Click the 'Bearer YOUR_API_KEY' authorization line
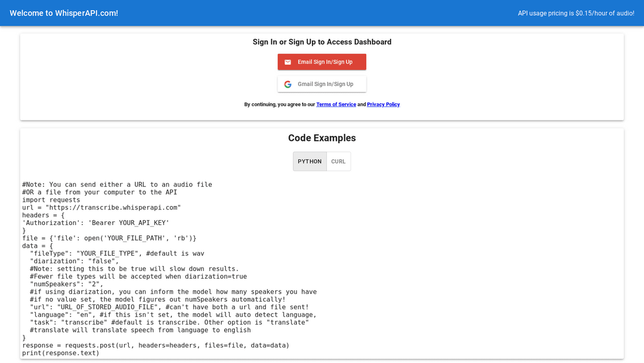Screen dimensions: 644x363 click(95, 223)
